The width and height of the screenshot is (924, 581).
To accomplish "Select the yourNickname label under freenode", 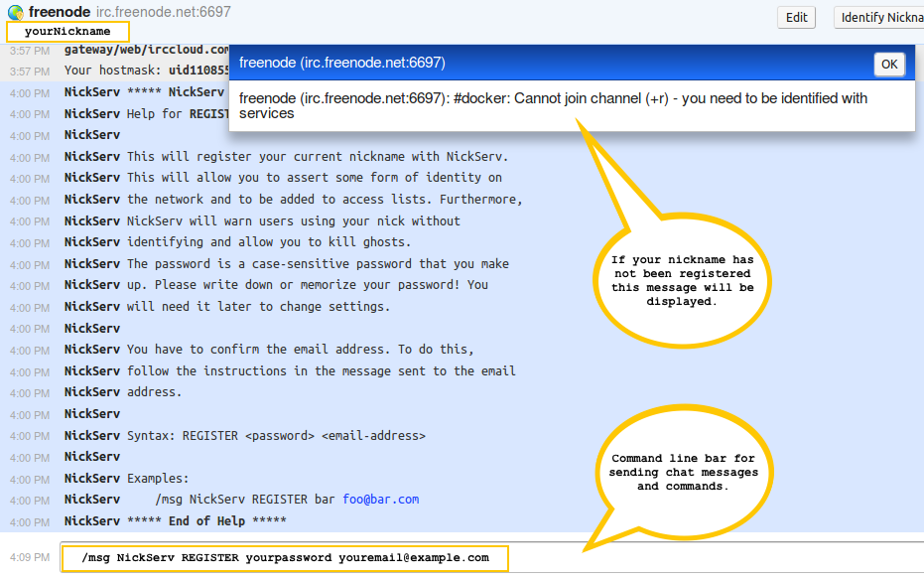I will pos(67,32).
